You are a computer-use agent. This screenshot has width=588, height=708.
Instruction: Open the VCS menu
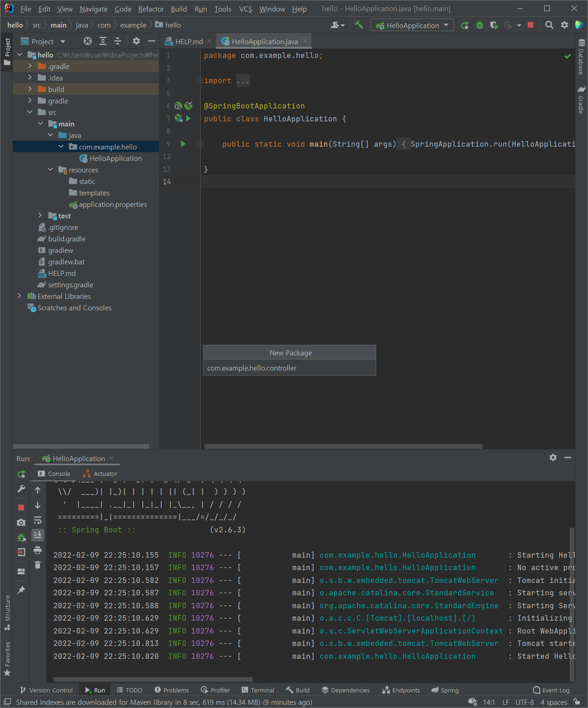[245, 9]
